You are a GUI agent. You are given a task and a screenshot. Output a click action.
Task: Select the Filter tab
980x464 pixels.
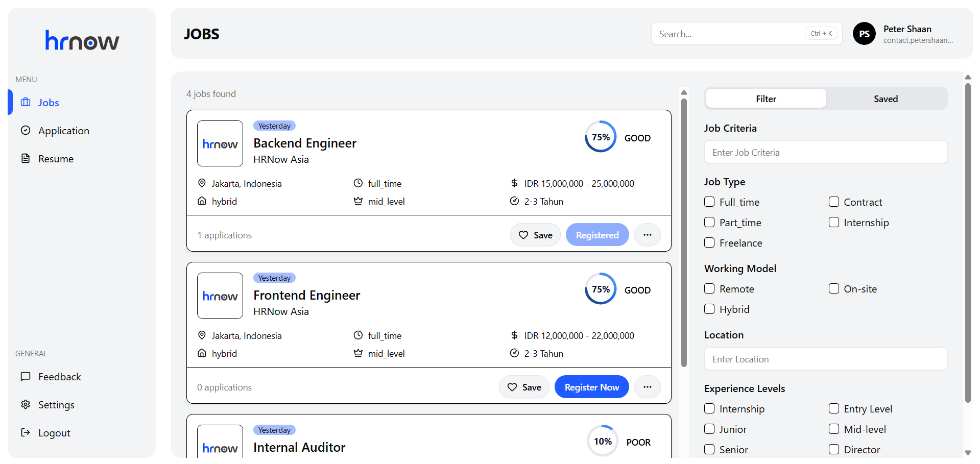[766, 99]
